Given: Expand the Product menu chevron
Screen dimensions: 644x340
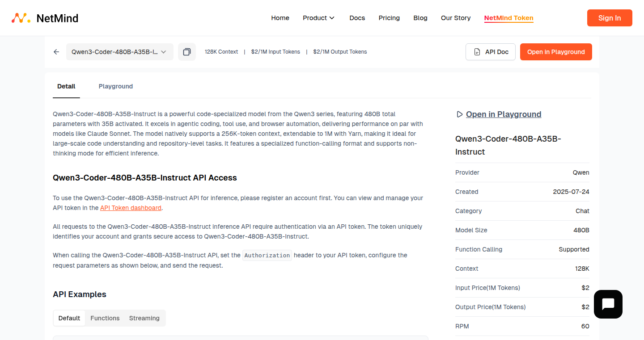Looking at the screenshot, I should (332, 18).
